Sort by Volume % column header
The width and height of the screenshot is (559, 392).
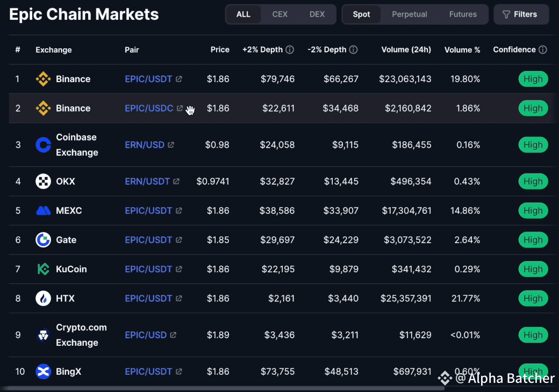462,50
